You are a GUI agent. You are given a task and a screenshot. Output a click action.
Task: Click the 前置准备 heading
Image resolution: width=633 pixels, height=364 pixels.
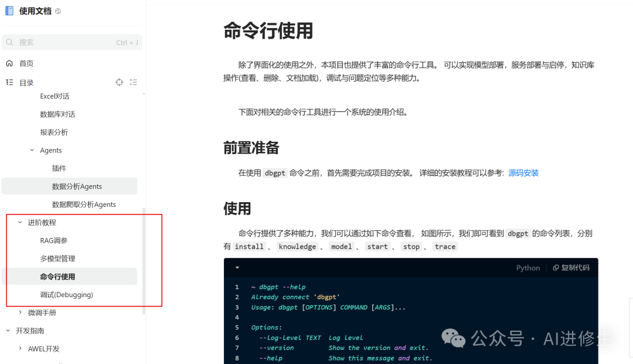click(251, 148)
